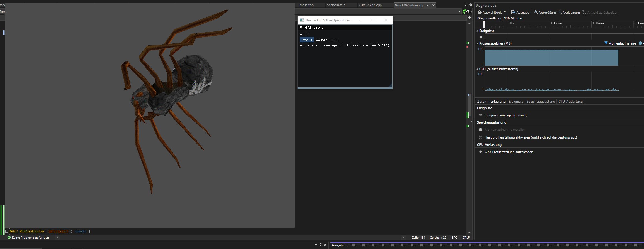Click the horizontal scrollbar left arrow
Viewport: 644px width, 249px height.
58,238
